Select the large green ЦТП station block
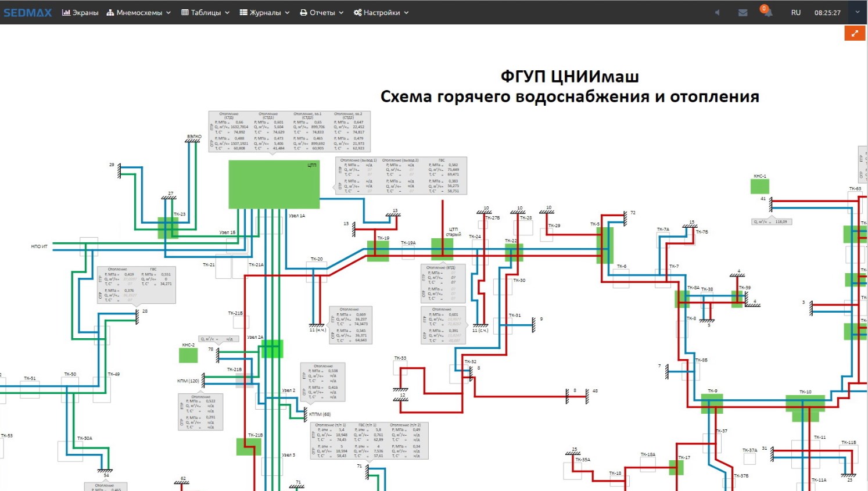Image resolution: width=868 pixels, height=491 pixels. coord(274,184)
